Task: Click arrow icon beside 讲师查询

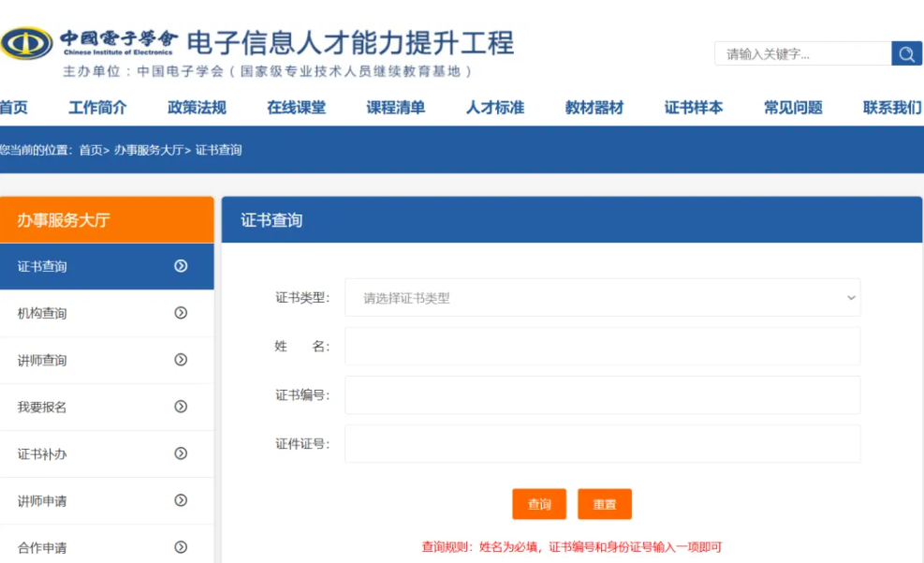Action: (181, 360)
